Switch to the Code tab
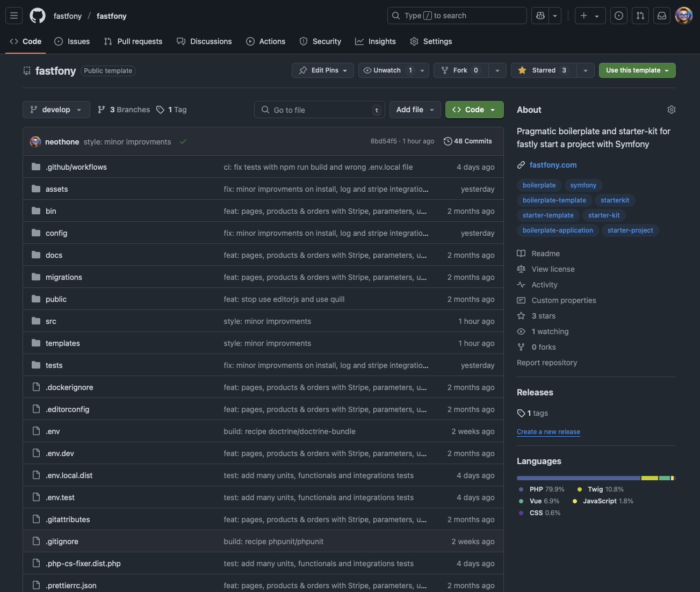 pyautogui.click(x=26, y=41)
